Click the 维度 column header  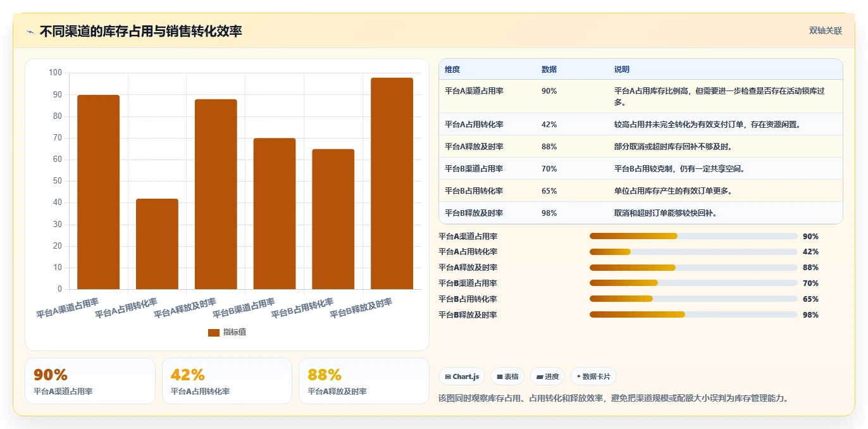pyautogui.click(x=452, y=69)
